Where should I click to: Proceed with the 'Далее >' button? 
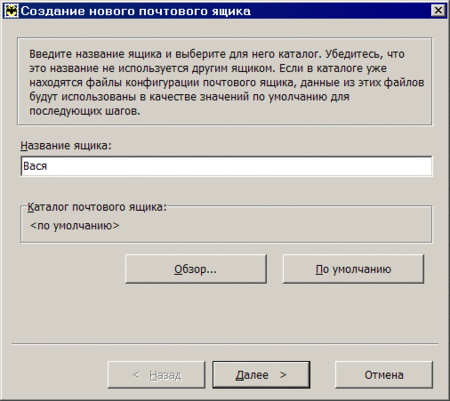pyautogui.click(x=261, y=375)
